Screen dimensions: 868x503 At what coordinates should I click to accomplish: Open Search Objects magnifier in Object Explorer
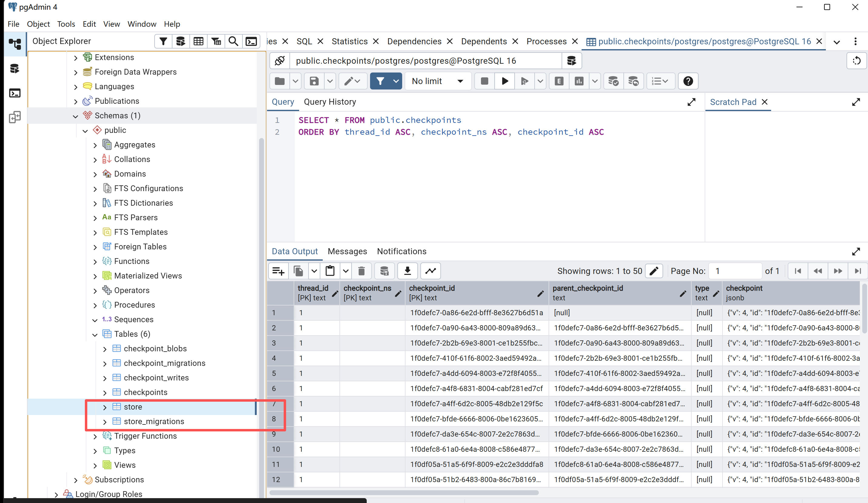point(233,41)
